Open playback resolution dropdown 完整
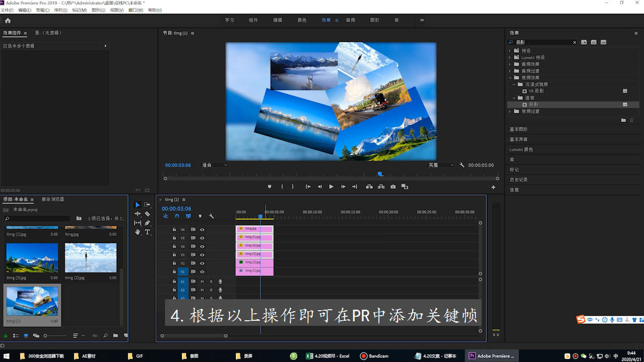 pyautogui.click(x=441, y=165)
